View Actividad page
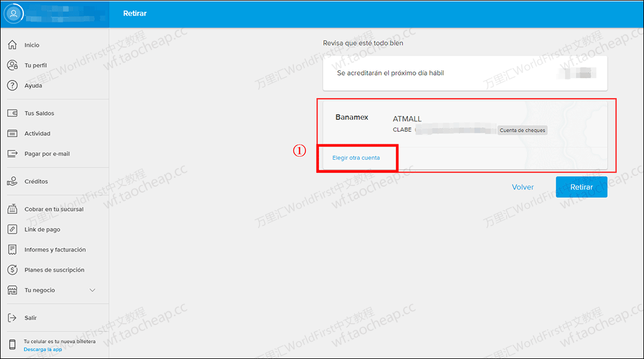 [x=37, y=134]
